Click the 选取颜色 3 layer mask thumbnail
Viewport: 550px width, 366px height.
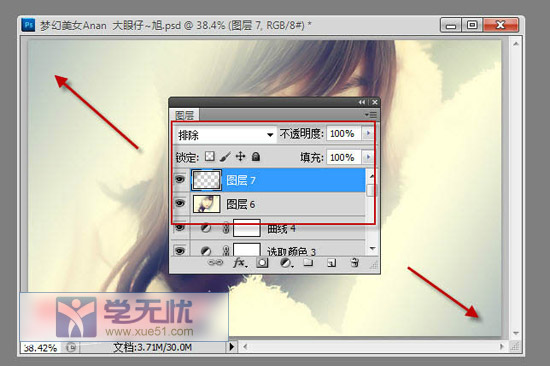tap(247, 250)
